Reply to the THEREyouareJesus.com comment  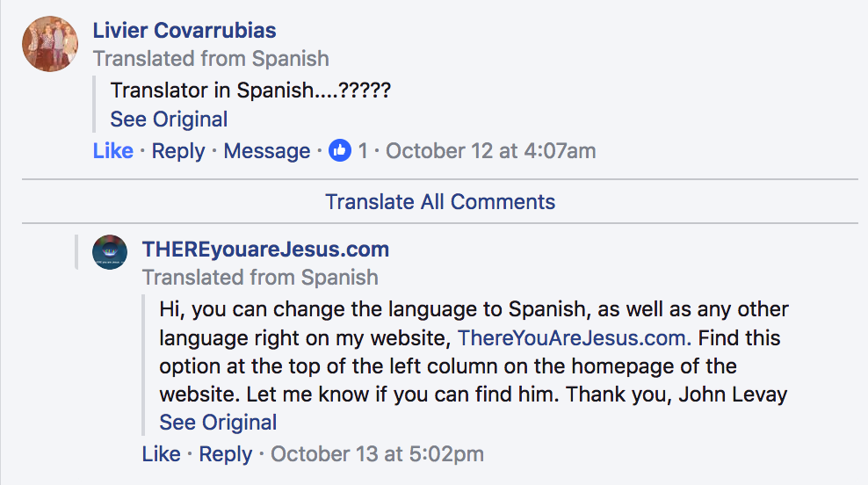(x=226, y=454)
